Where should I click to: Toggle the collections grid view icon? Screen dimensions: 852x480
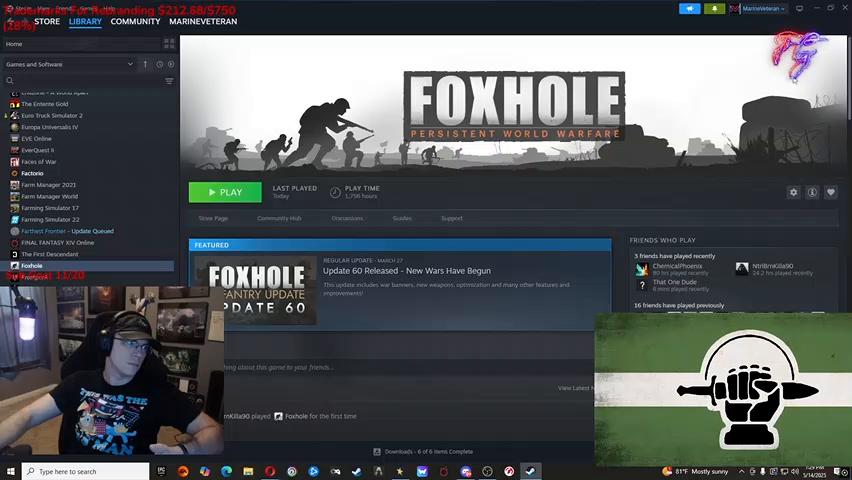tap(169, 44)
